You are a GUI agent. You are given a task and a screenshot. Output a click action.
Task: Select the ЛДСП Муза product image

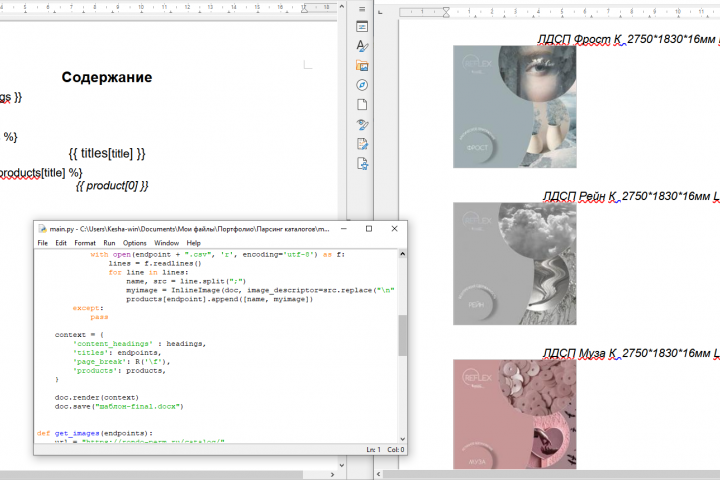click(515, 414)
